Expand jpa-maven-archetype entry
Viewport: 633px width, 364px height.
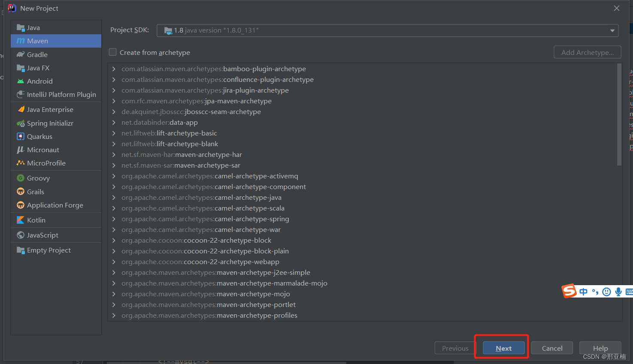coord(114,101)
